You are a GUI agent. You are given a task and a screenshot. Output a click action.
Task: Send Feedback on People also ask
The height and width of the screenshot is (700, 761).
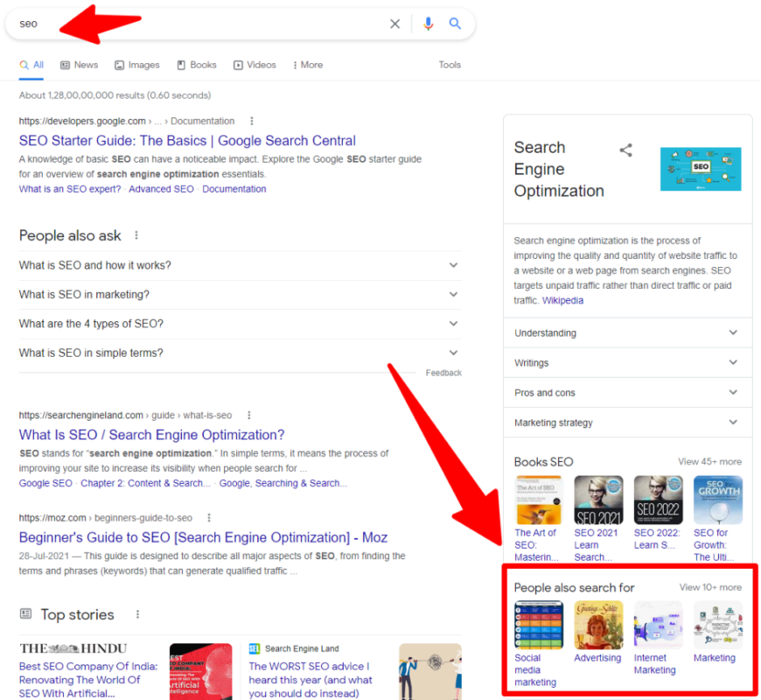point(443,373)
